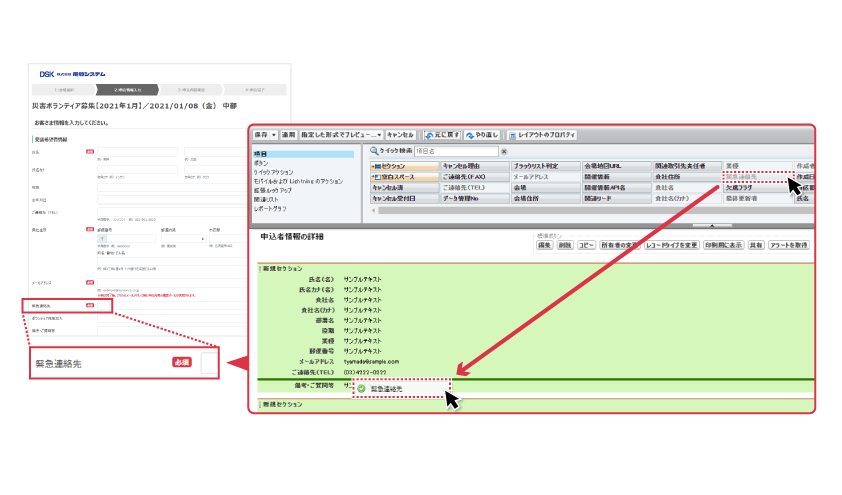Image resolution: width=842 pixels, height=495 pixels.
Task: Click the 編集 standard button
Action: coord(545,245)
